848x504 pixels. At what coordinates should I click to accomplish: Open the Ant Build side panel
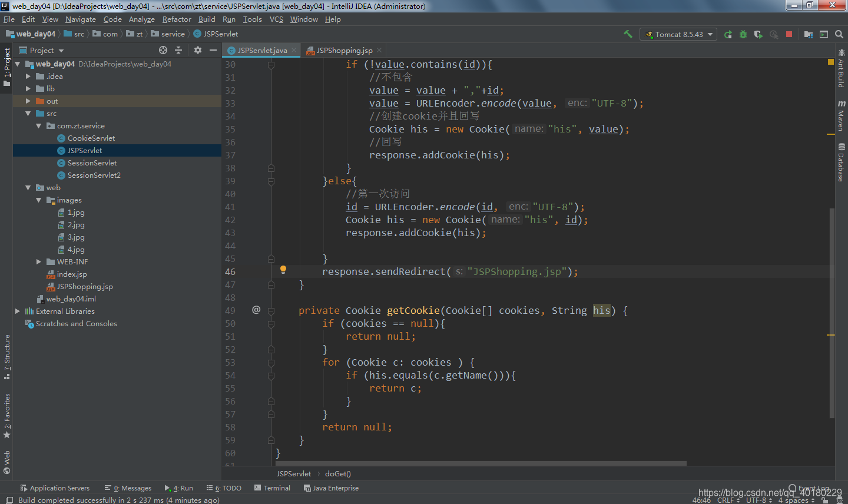[842, 69]
